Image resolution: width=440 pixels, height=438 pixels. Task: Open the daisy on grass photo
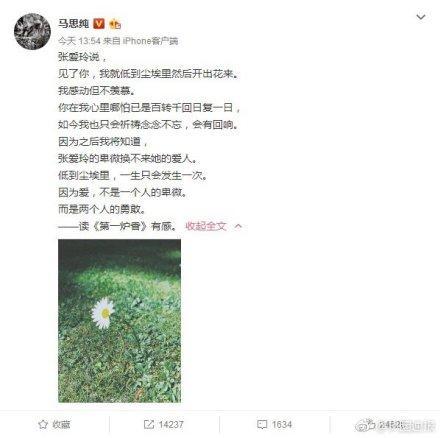point(119,321)
